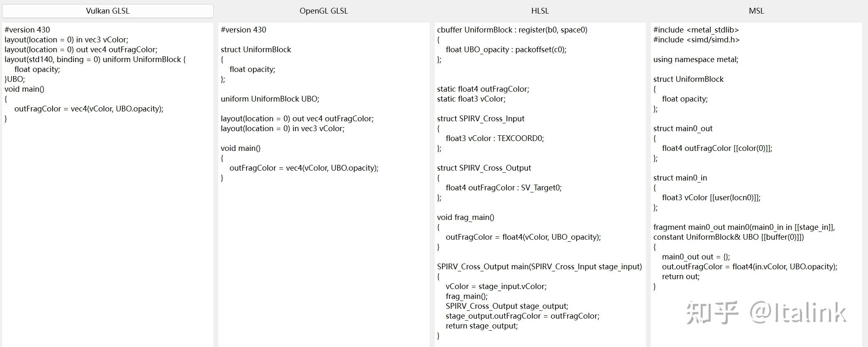Click the 'float opacity;' line in Vulkan panel
The height and width of the screenshot is (347, 868).
tap(37, 69)
